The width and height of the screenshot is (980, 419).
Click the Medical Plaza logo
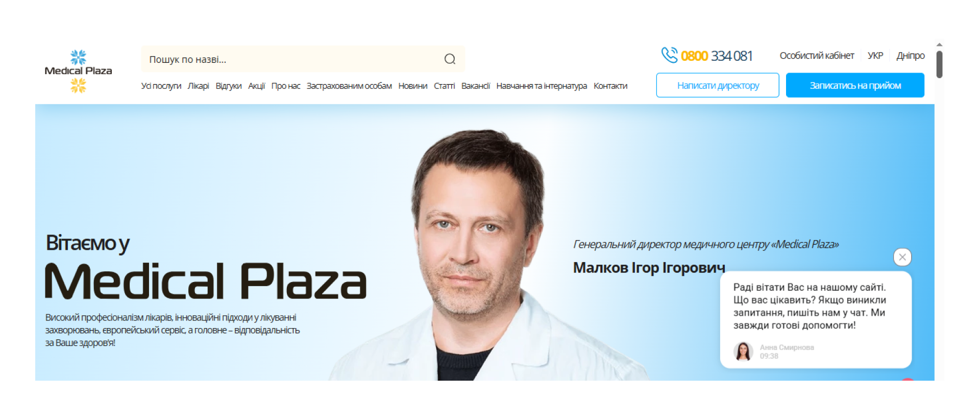coord(78,71)
